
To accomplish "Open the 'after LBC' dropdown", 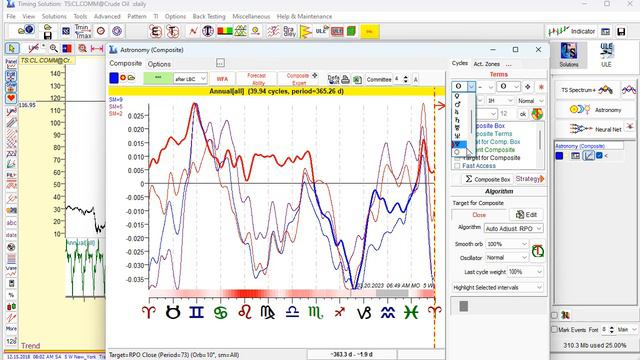I will click(190, 78).
